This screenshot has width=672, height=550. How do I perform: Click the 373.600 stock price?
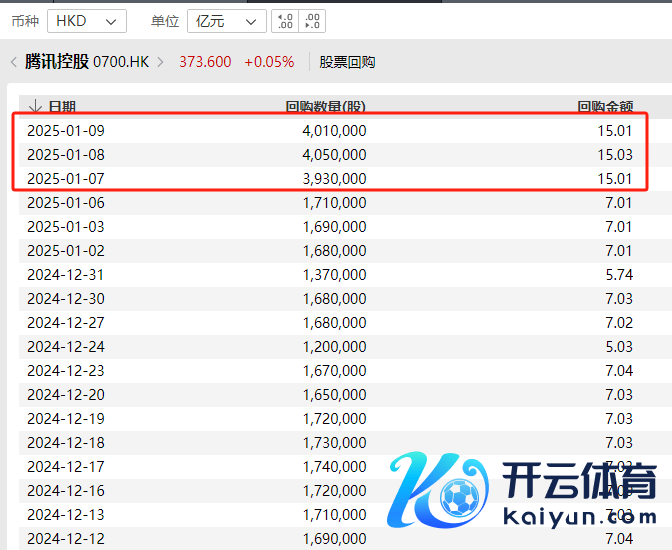(x=205, y=62)
